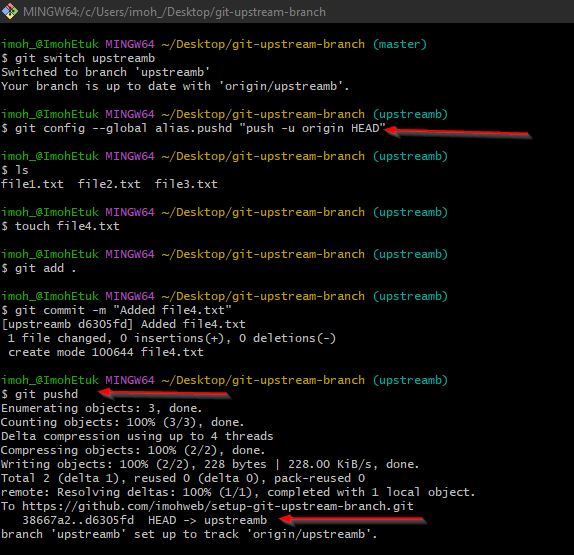Click the 'remote: Resolving deltas' line
Image resolution: width=574 pixels, height=555 pixels.
[238, 492]
